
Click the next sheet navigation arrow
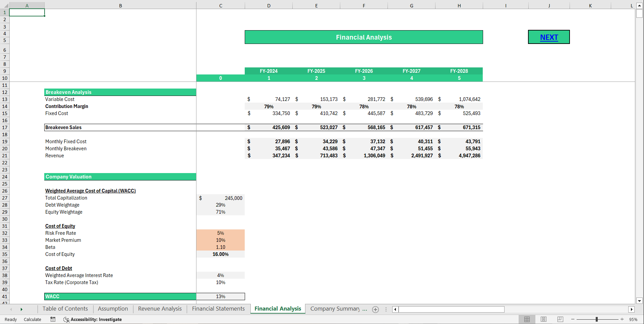coord(21,309)
